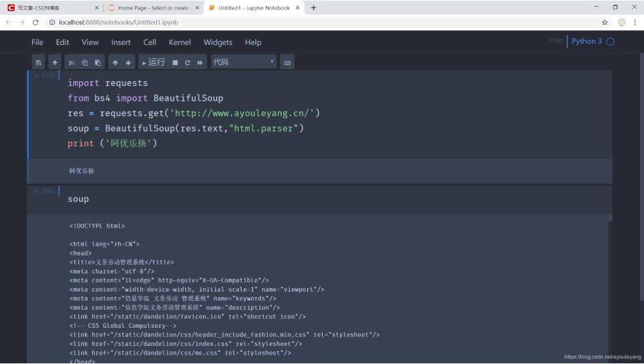Screen dimensions: 644x364
Task: Move selected cell up arrow
Action: [115, 62]
